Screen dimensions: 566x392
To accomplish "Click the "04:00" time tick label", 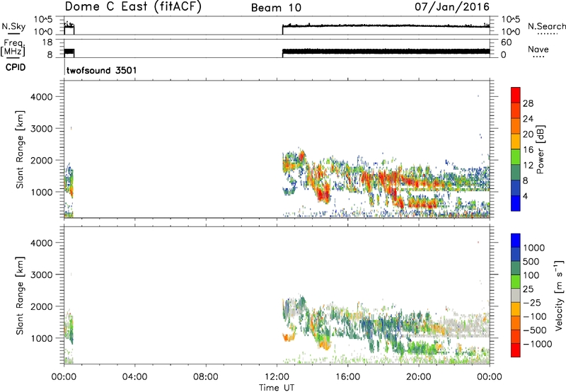I will tap(134, 377).
